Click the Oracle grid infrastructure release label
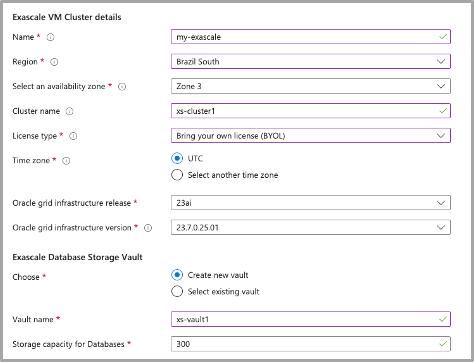This screenshot has width=474, height=362. click(x=72, y=203)
